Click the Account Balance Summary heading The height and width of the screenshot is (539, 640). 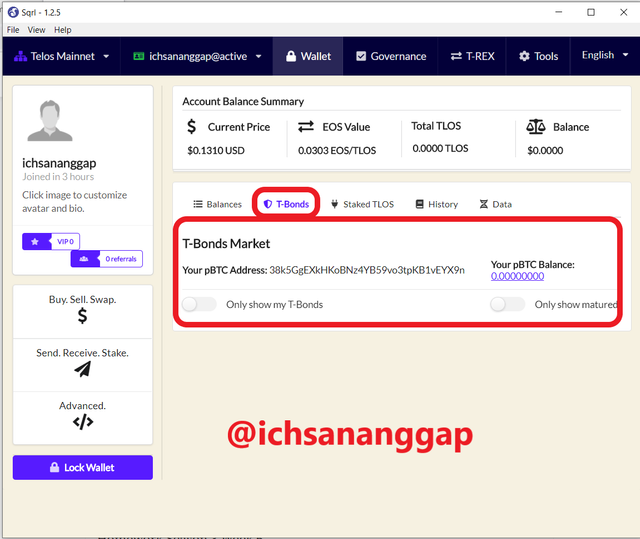243,101
